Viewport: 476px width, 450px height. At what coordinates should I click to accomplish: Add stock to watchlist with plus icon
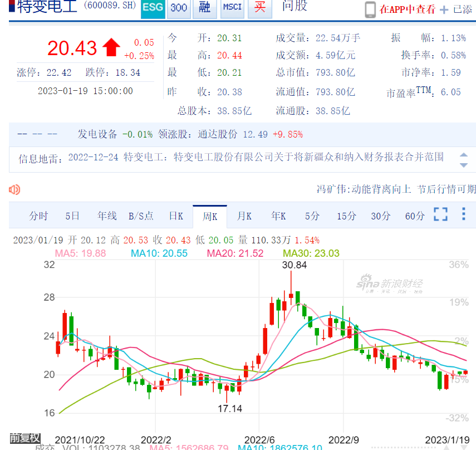pyautogui.click(x=444, y=10)
